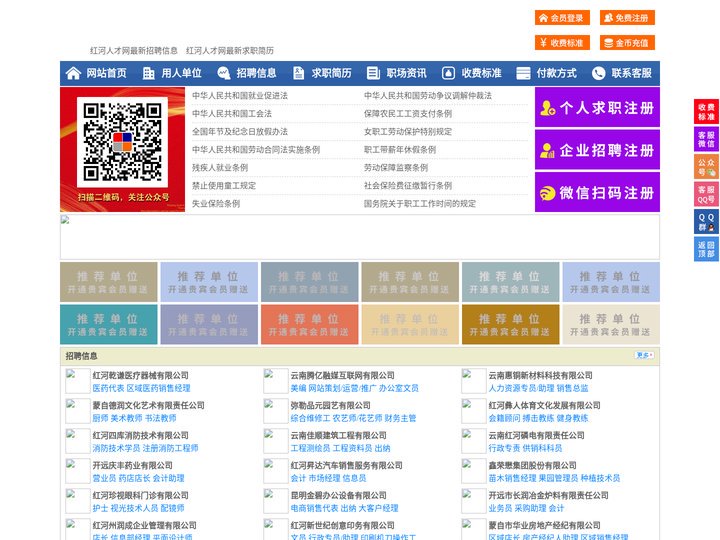
Task: Open the 社会保险费征缴暂行条例 link
Action: coord(408,186)
